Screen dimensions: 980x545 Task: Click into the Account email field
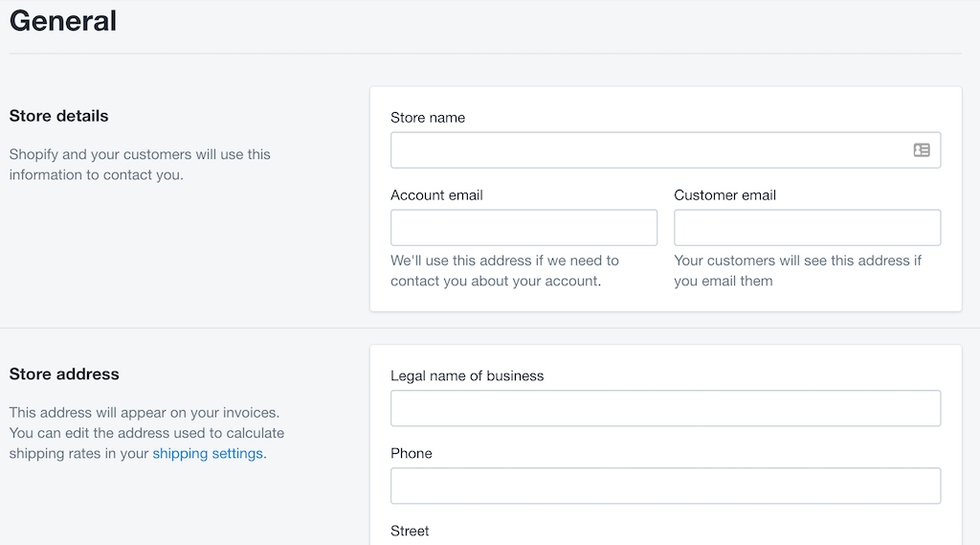coord(523,228)
